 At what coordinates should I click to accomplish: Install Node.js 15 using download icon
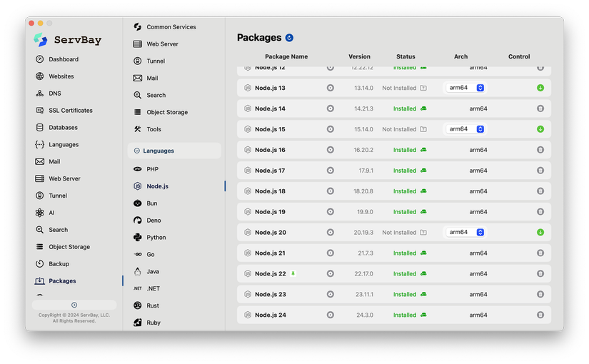(540, 129)
